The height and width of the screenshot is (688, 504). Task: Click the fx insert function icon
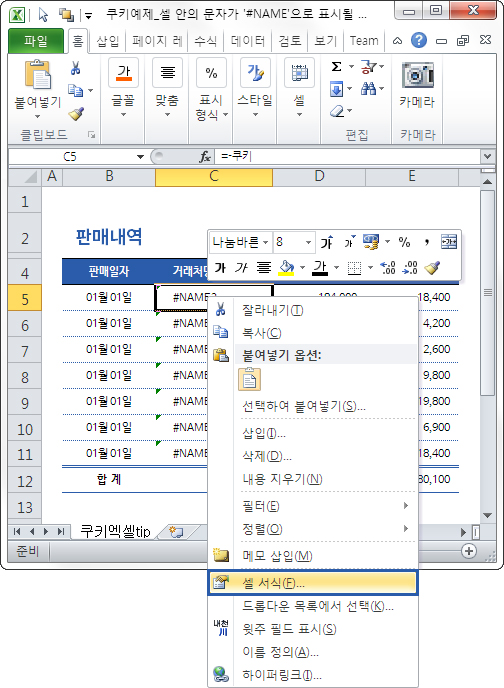click(x=205, y=157)
